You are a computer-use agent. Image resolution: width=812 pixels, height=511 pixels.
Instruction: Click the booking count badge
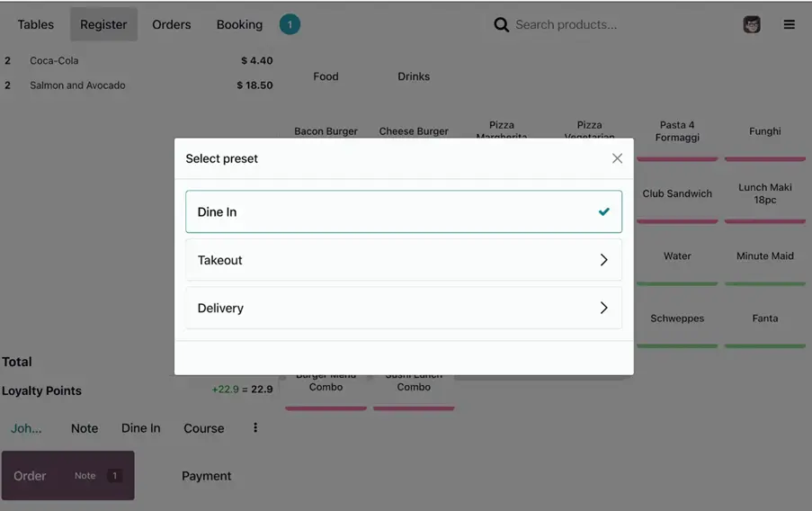(x=290, y=25)
